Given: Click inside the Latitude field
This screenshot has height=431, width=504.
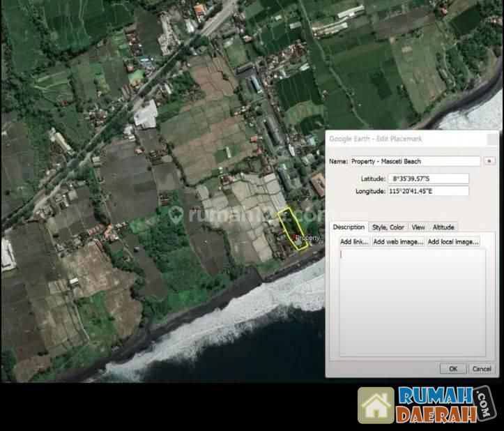Looking at the screenshot, I should [x=428, y=179].
